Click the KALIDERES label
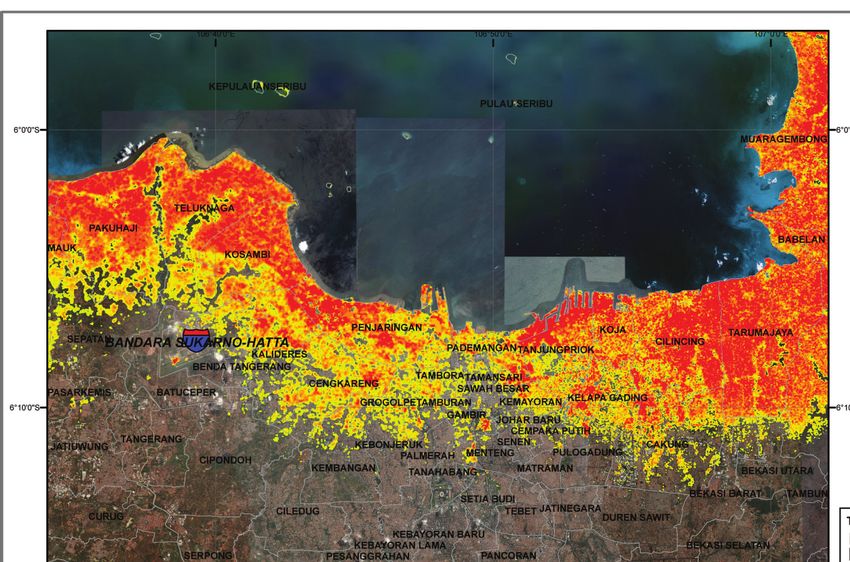 tap(279, 354)
